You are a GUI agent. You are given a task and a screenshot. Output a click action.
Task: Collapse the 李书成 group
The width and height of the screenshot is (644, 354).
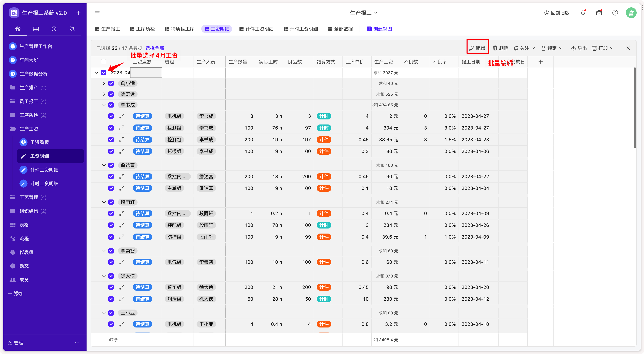tap(104, 105)
